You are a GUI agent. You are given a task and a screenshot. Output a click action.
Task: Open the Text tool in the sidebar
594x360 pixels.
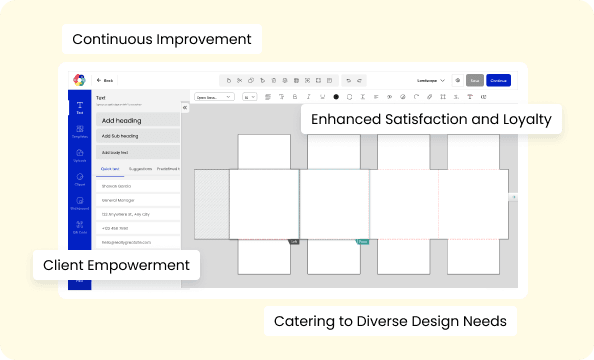coord(80,108)
